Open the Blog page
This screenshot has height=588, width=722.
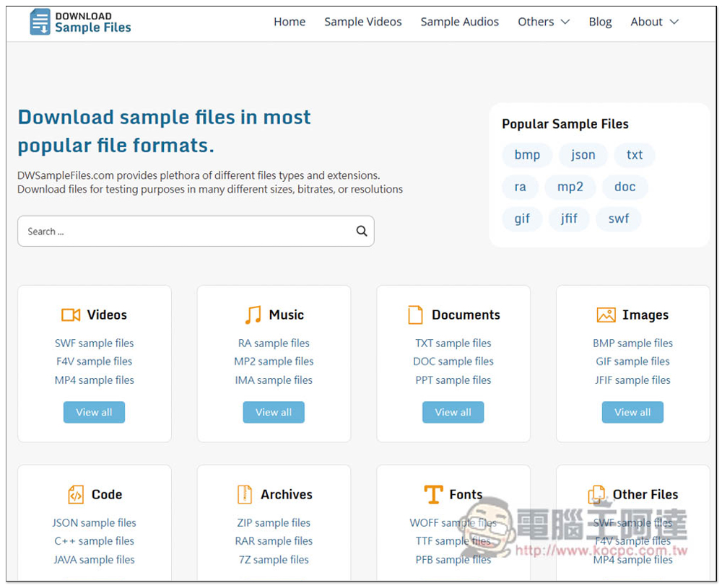600,22
